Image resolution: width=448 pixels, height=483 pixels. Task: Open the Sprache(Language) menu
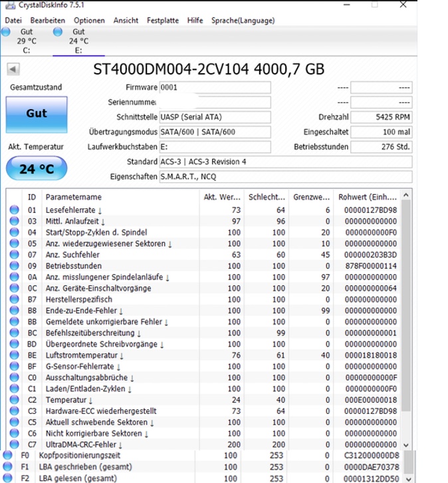pyautogui.click(x=243, y=21)
